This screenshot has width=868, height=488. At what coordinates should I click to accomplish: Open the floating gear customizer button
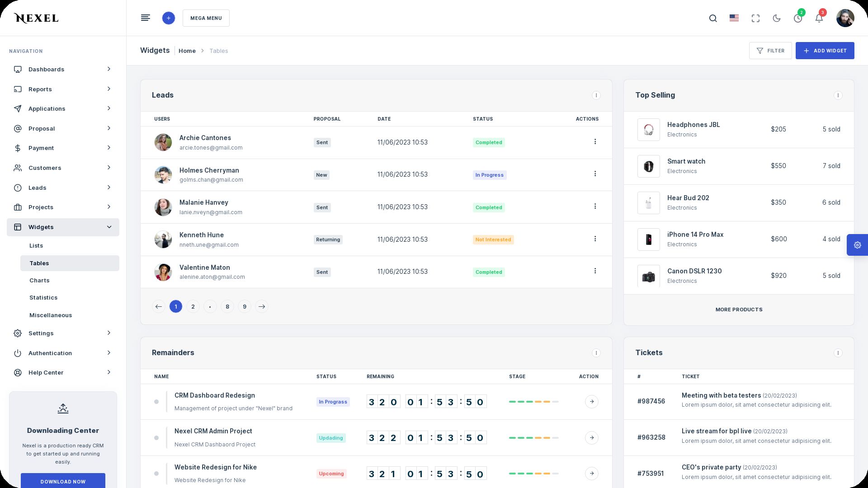click(857, 245)
